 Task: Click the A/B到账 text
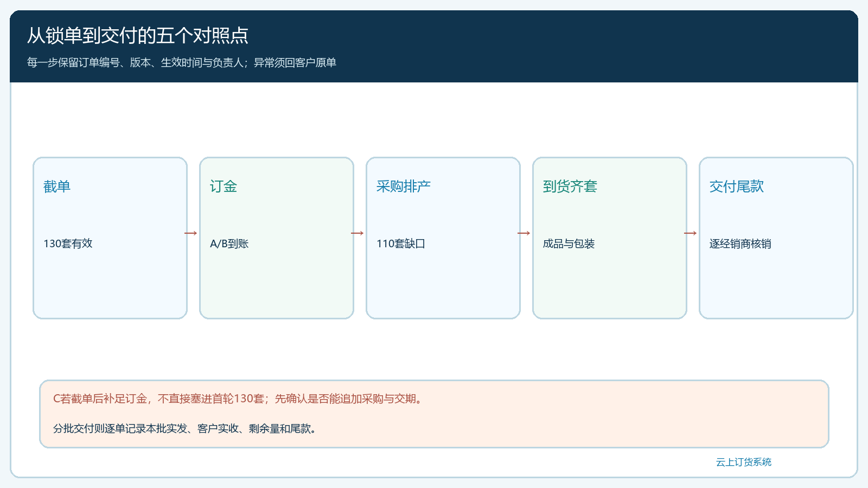click(229, 244)
